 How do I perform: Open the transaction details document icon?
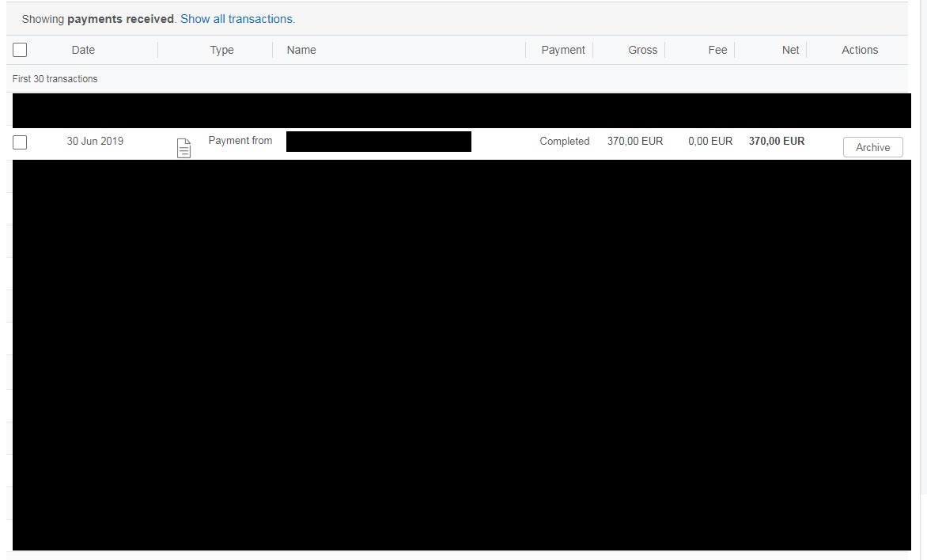(184, 148)
